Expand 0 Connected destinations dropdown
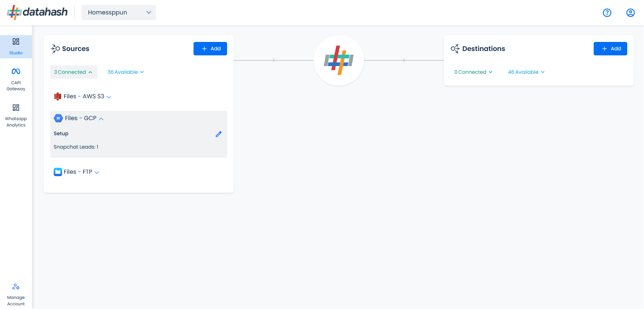This screenshot has height=310, width=644. 473,72
